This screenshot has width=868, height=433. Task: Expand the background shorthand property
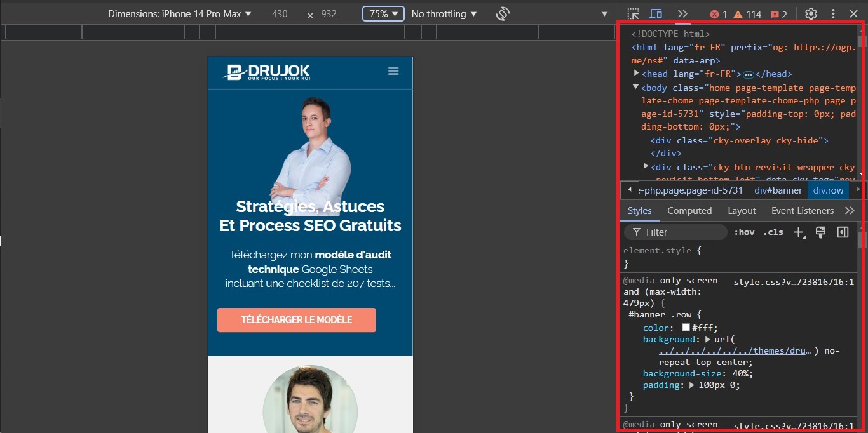708,340
